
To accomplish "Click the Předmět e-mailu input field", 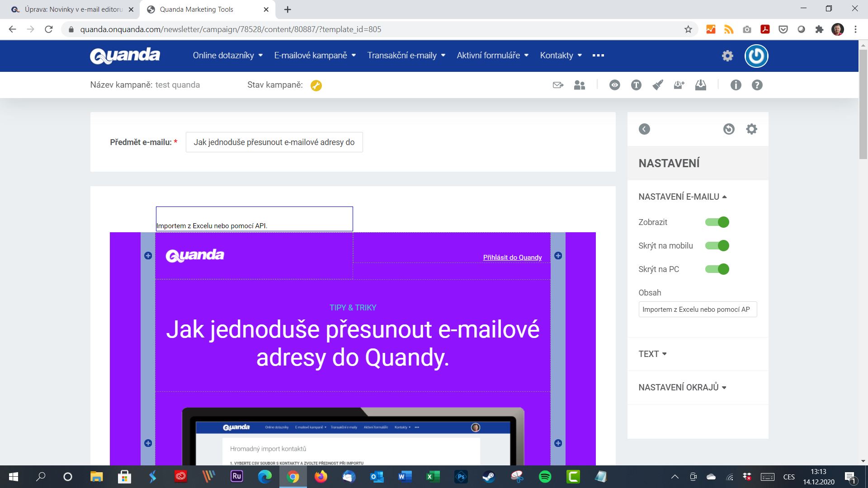I will (x=274, y=142).
